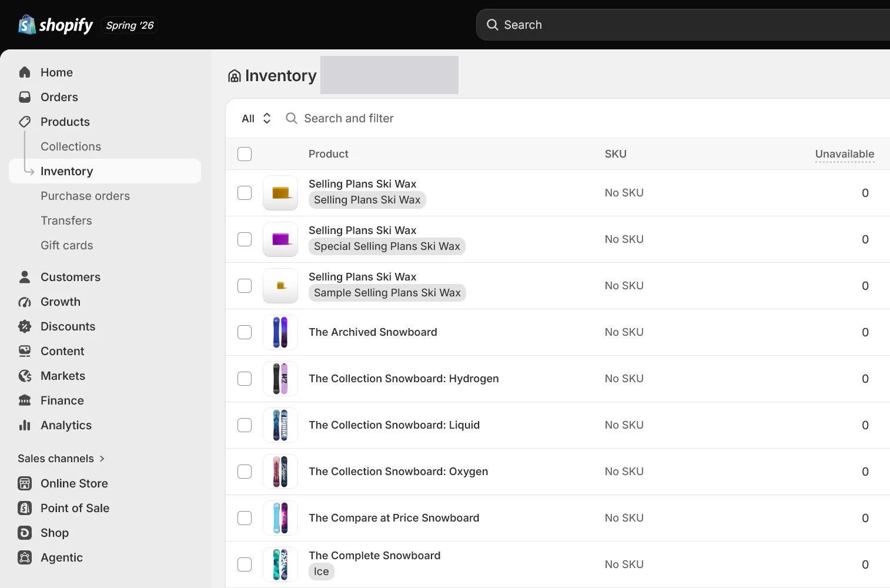890x588 pixels.
Task: Open the Collection Snowboard: Liquid thumbnail
Action: coord(280,425)
